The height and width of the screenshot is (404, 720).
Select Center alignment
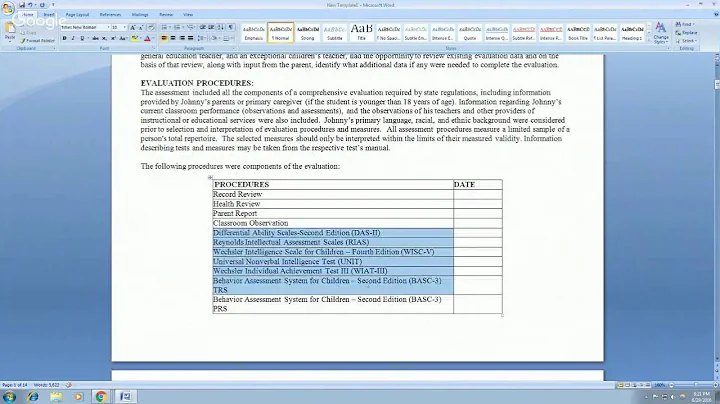(x=173, y=38)
